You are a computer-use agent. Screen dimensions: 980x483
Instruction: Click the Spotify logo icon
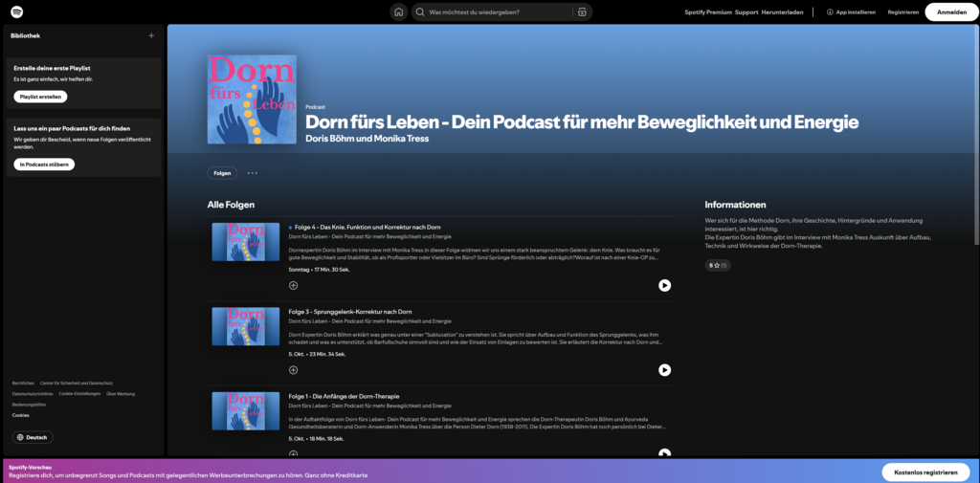click(17, 11)
